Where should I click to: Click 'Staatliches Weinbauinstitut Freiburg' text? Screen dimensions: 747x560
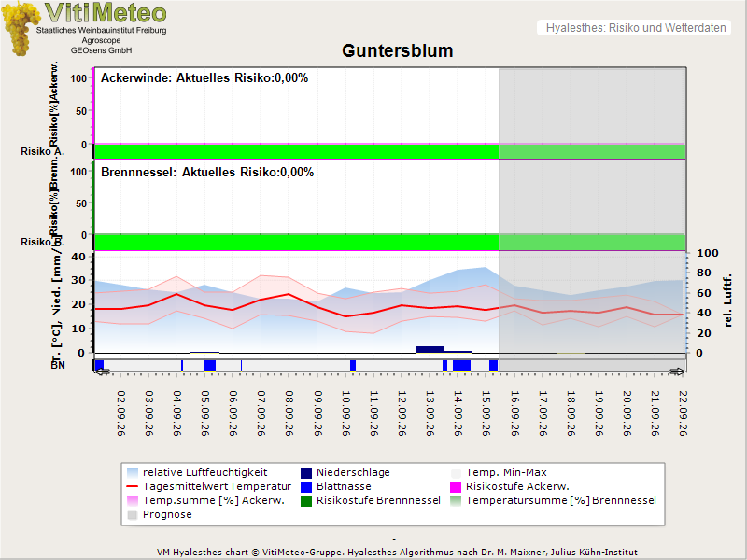[102, 30]
